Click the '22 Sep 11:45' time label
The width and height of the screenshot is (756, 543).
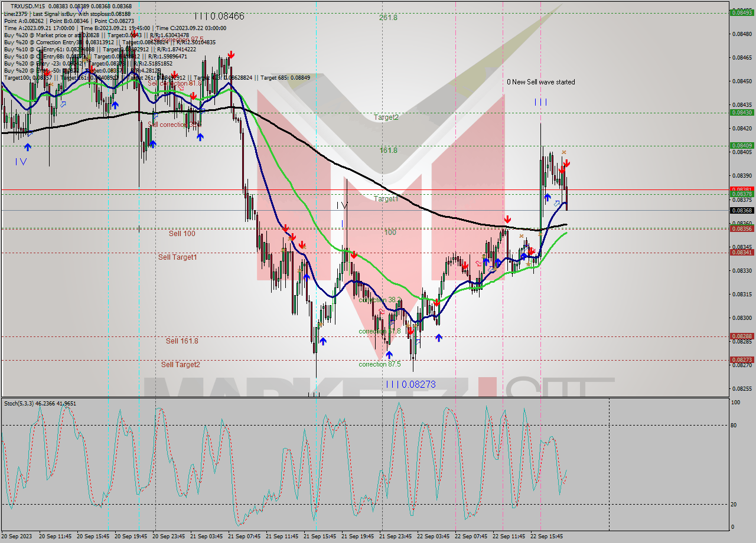pyautogui.click(x=509, y=537)
